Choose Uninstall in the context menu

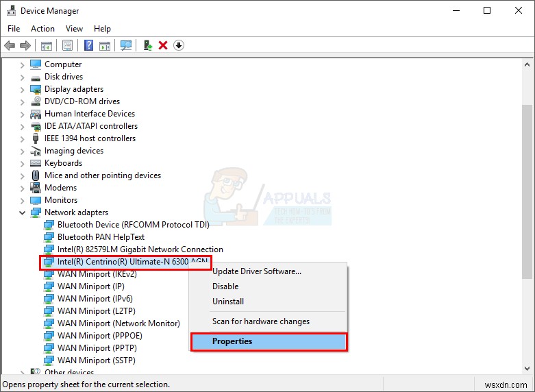click(268, 302)
